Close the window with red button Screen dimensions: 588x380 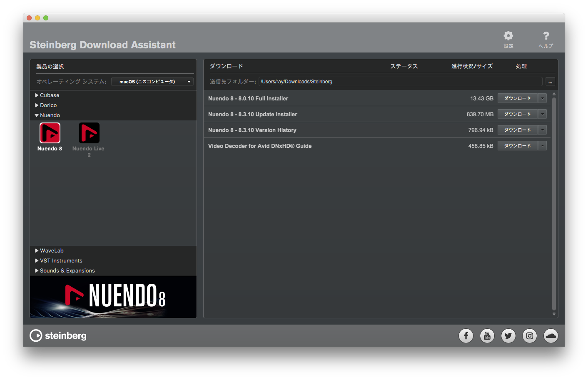click(29, 18)
